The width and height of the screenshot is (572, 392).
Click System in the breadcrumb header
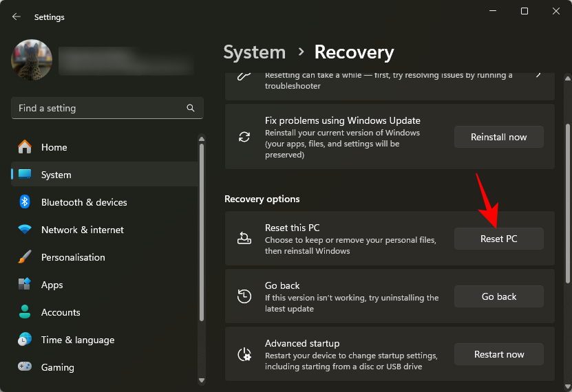(x=255, y=52)
